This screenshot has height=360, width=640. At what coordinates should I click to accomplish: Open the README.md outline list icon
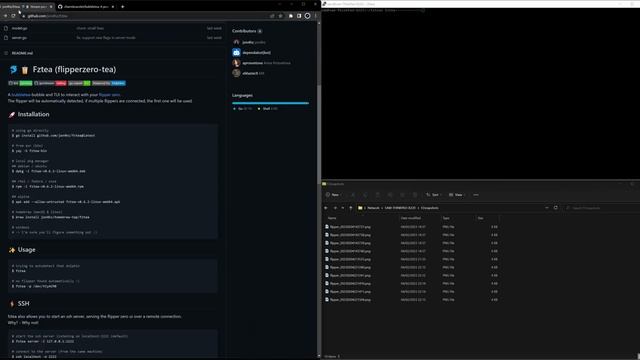pos(6,53)
